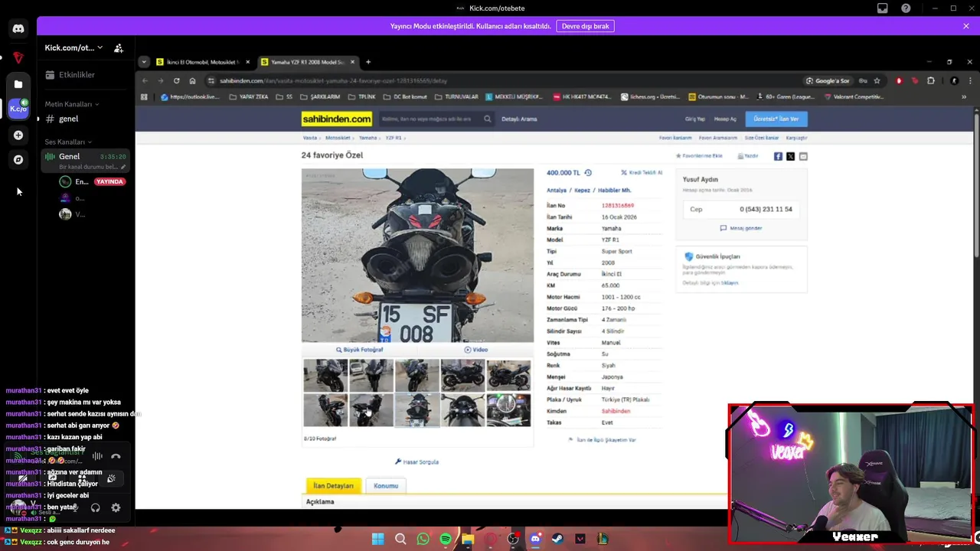Open Detaylı Arama link
980x551 pixels.
pos(519,119)
